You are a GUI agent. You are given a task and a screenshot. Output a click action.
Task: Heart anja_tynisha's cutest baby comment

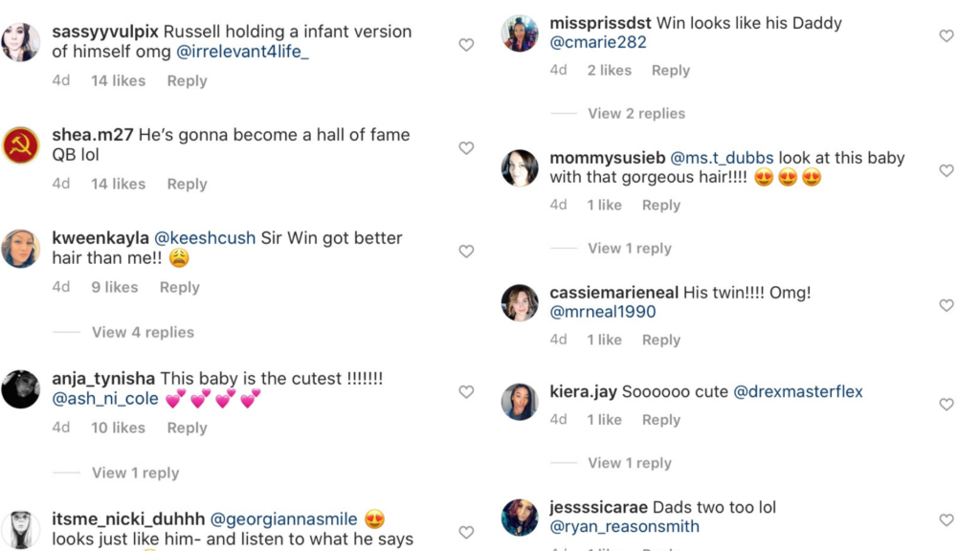(x=466, y=392)
